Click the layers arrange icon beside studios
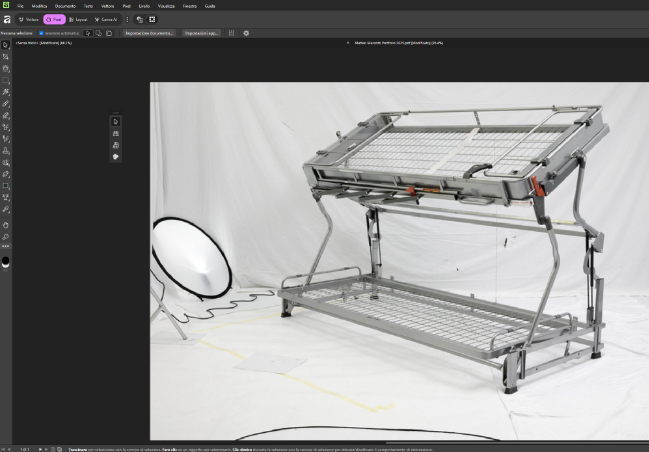The height and width of the screenshot is (452, 649). pos(139,19)
